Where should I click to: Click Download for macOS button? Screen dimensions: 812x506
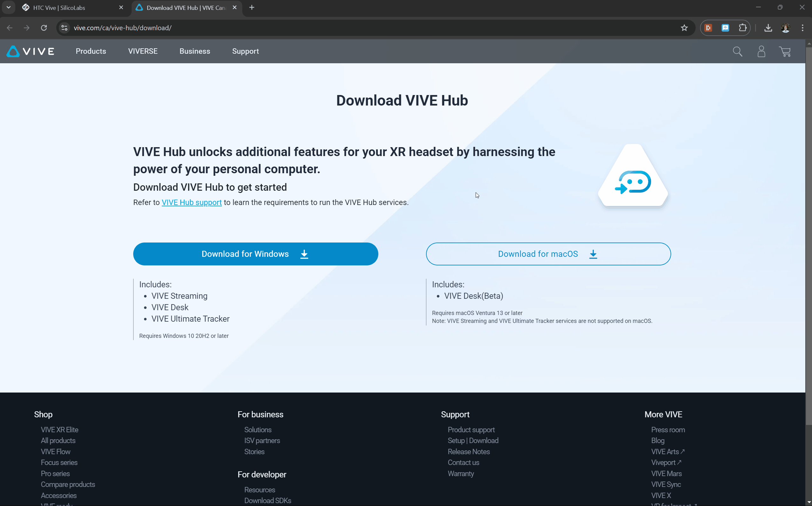[x=548, y=254]
